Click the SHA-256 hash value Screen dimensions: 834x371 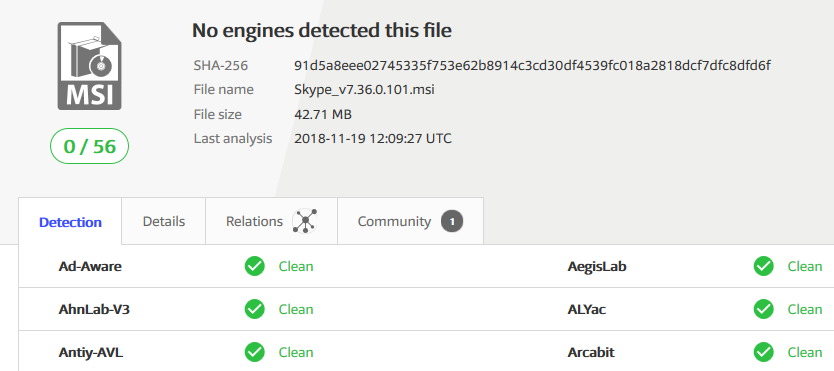click(x=532, y=66)
